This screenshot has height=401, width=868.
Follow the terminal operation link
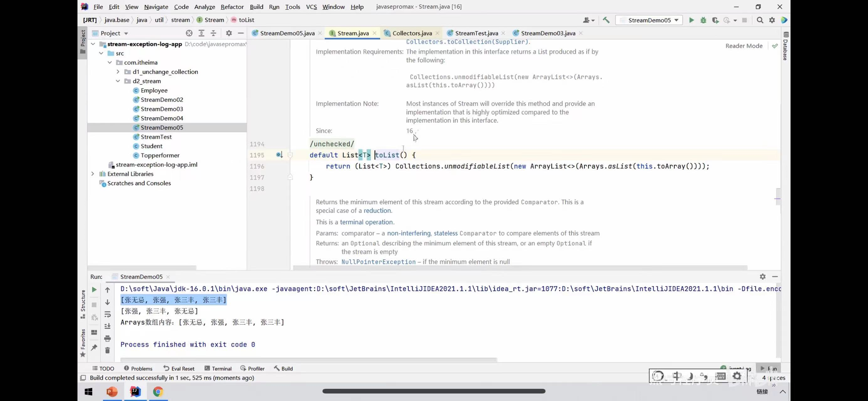tap(366, 222)
